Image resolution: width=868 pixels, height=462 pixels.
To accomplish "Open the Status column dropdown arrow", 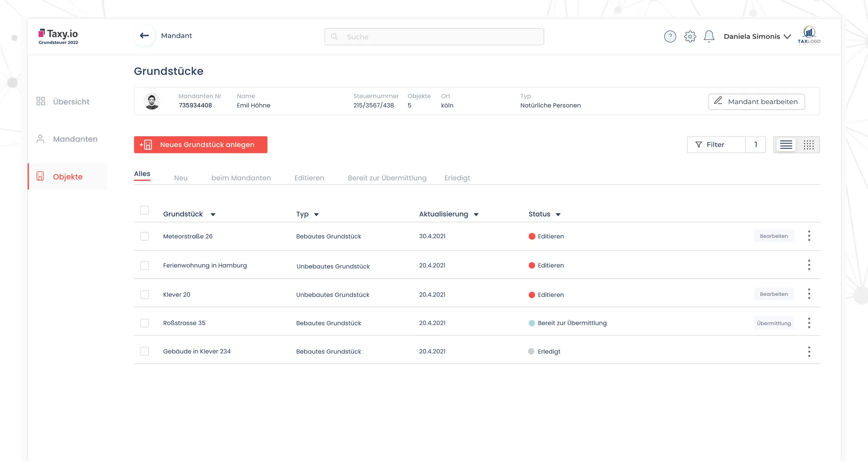I will coord(558,215).
